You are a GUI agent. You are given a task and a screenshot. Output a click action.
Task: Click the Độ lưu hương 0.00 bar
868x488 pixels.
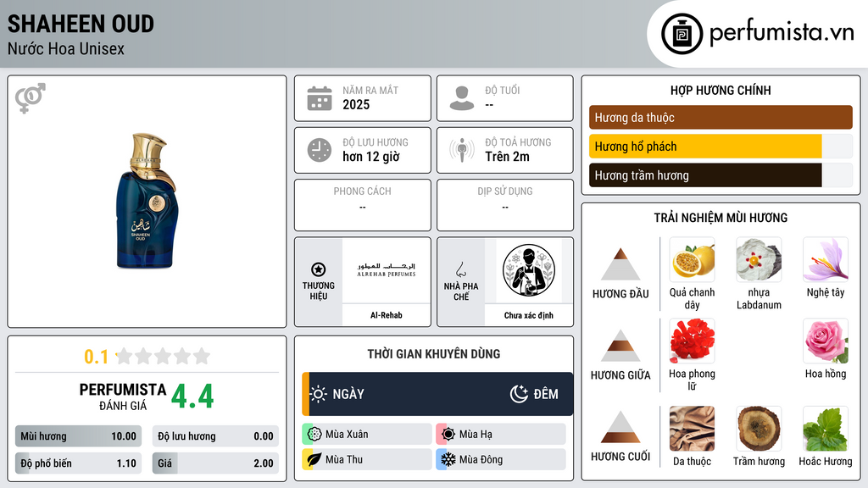click(215, 436)
